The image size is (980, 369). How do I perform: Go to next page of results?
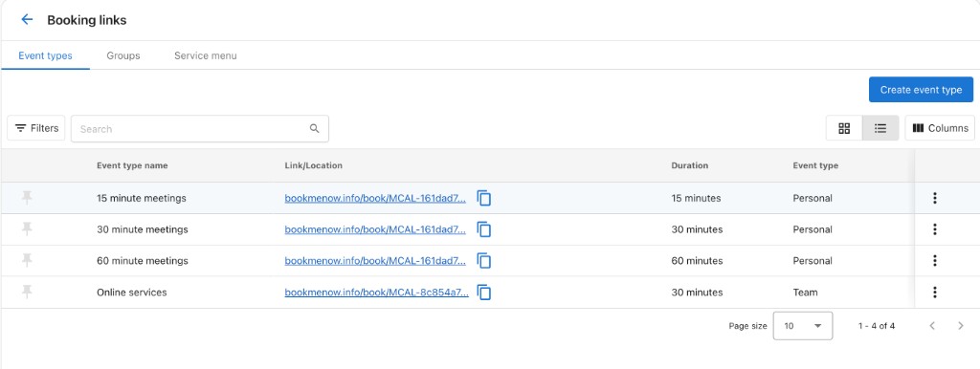pos(961,325)
